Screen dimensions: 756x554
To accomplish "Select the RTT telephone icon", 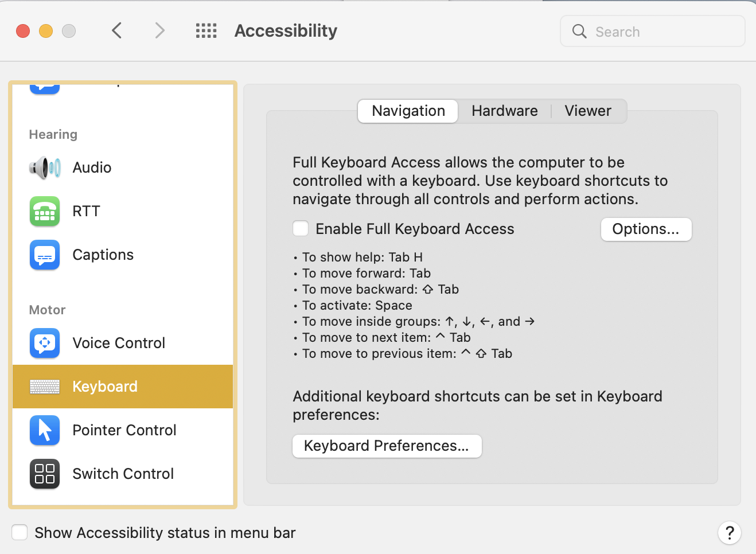I will click(x=45, y=211).
